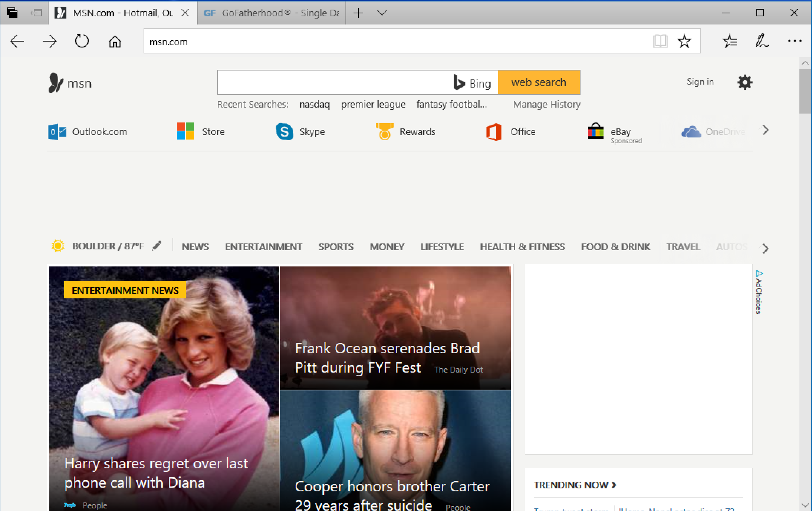
Task: Click Sign in link
Action: (700, 82)
